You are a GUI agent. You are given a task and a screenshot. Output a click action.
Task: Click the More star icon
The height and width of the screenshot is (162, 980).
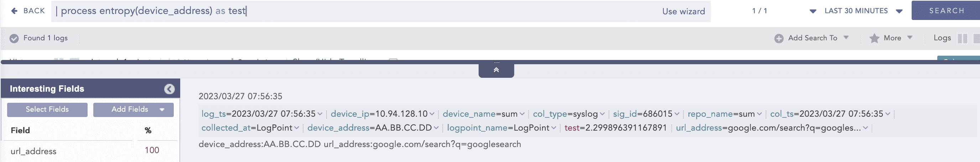click(874, 39)
